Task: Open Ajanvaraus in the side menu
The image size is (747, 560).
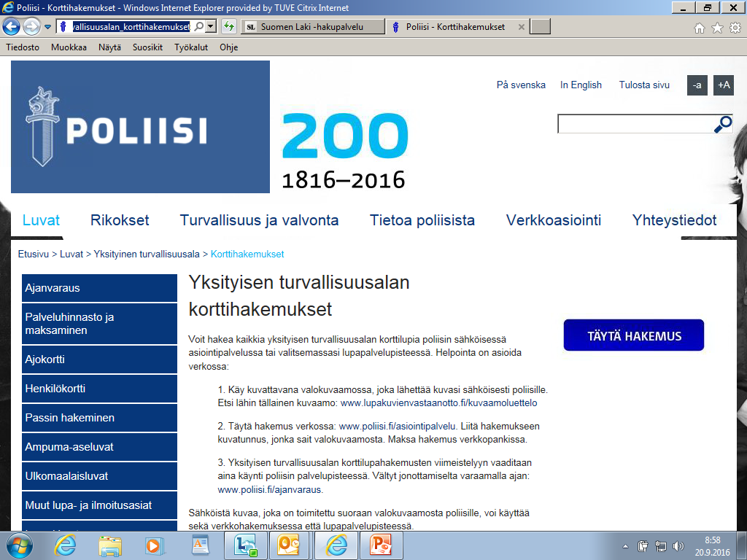Action: [99, 288]
